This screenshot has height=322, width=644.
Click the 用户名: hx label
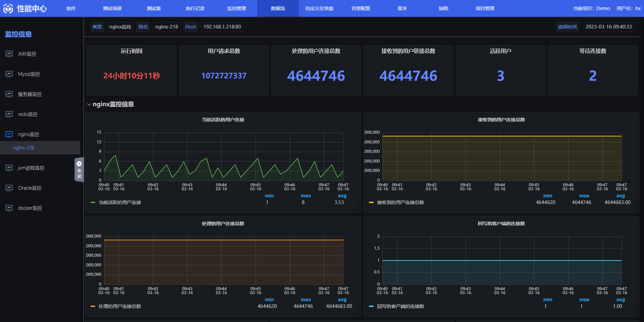[x=629, y=8]
